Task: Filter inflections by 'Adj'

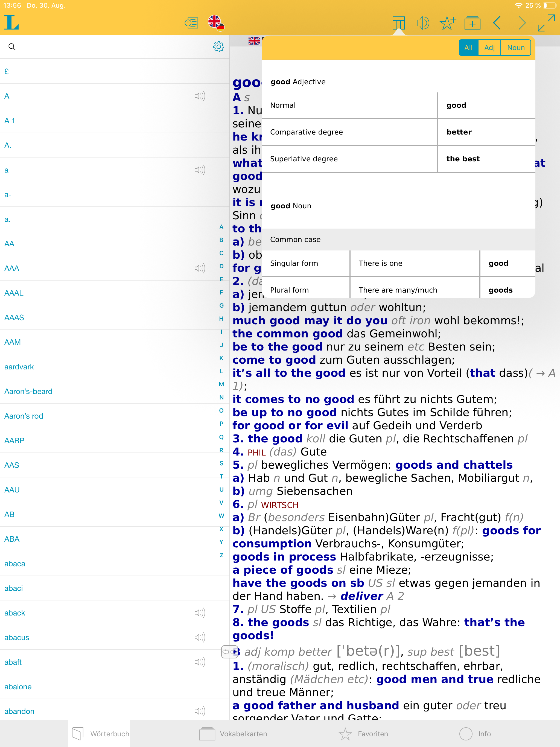Action: pyautogui.click(x=489, y=47)
